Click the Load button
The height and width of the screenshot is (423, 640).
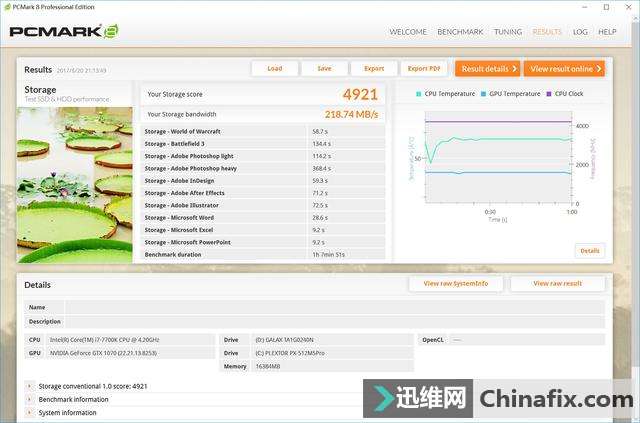pyautogui.click(x=275, y=69)
